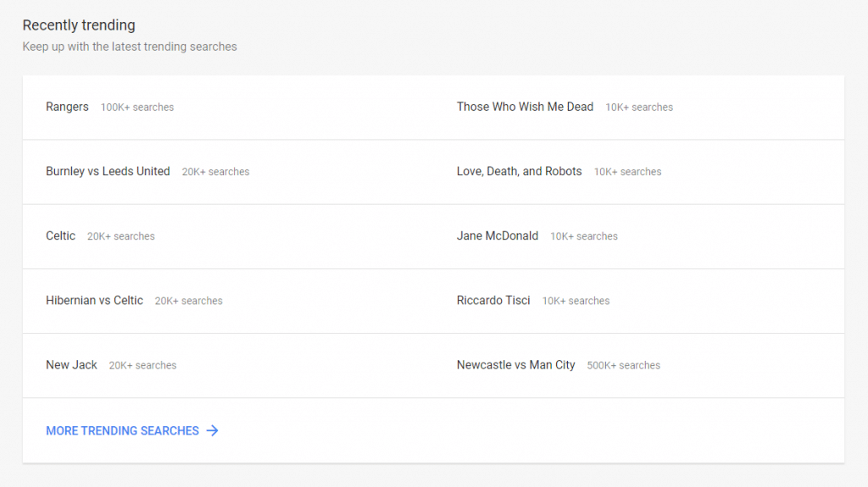Select the Riccardo Tisci trending search
The height and width of the screenshot is (487, 868).
tap(493, 301)
